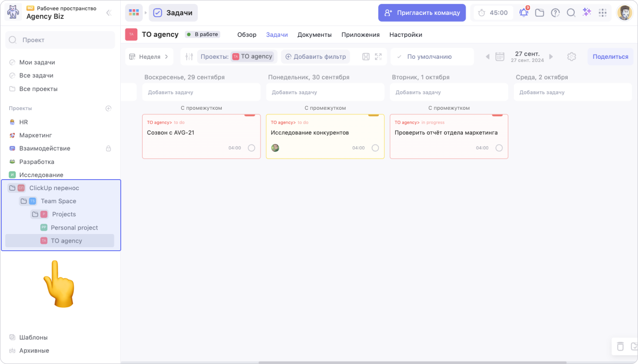Click the "Поделиться" button
The height and width of the screenshot is (364, 638).
click(610, 57)
